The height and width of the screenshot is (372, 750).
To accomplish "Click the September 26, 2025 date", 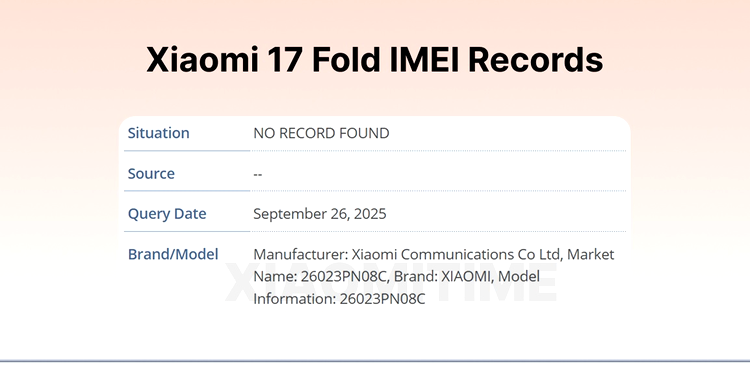I will (x=320, y=214).
